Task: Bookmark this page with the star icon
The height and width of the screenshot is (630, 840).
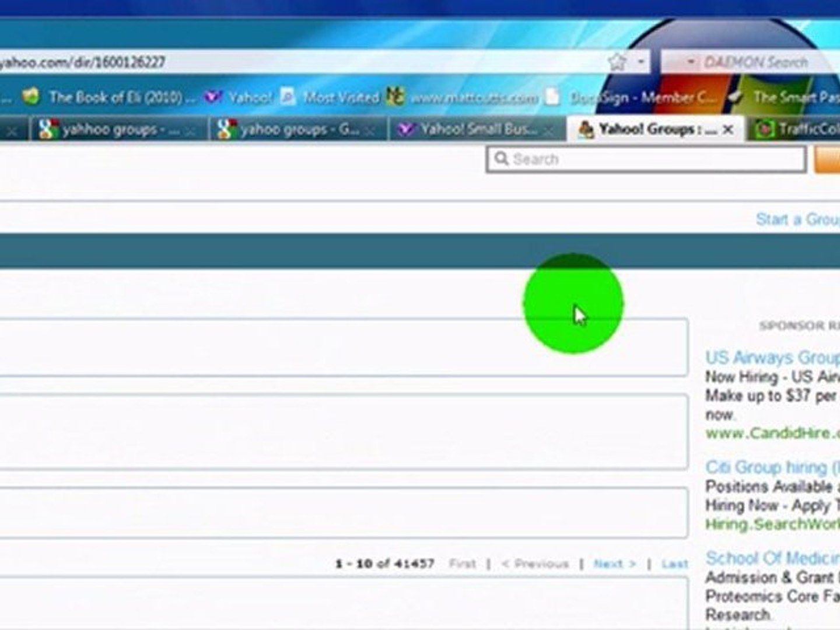Action: [617, 61]
